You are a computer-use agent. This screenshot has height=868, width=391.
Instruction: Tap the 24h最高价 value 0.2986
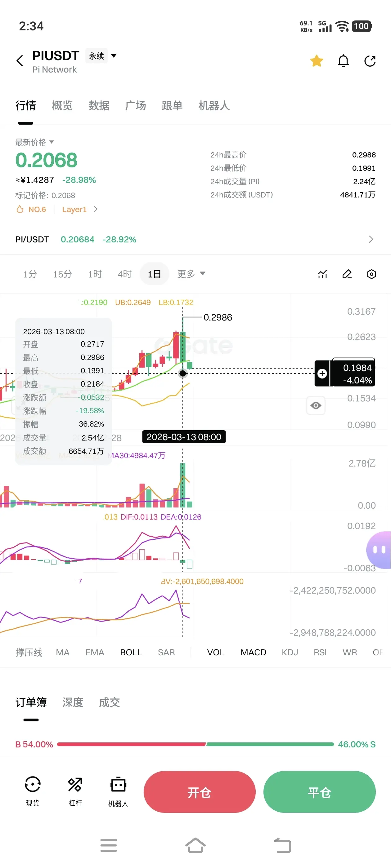[x=364, y=155]
